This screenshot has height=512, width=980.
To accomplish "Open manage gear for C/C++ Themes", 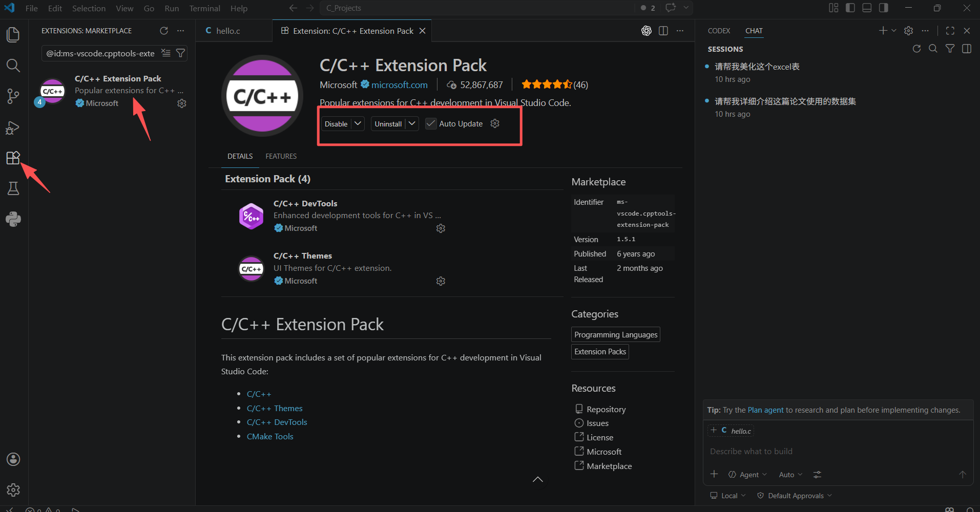I will [x=441, y=281].
